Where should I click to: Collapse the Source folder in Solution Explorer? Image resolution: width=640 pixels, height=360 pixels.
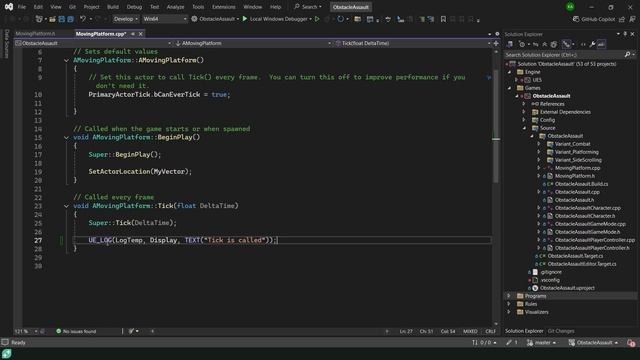[524, 128]
